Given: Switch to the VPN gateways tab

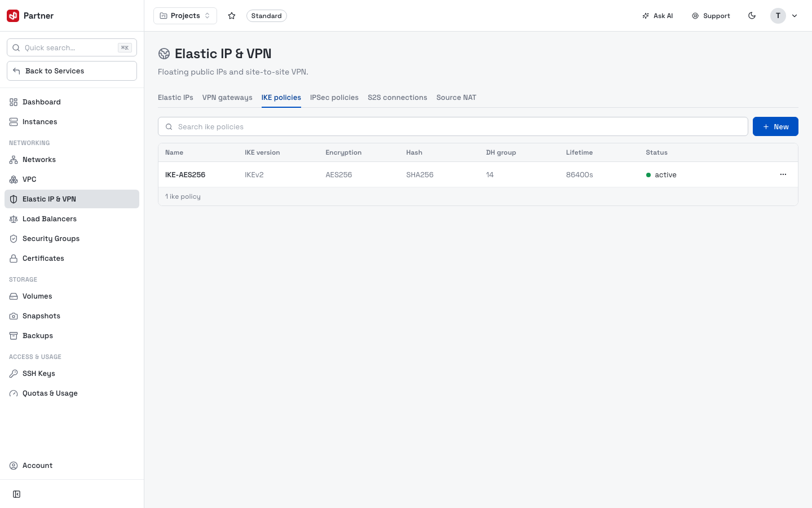Looking at the screenshot, I should [x=227, y=98].
